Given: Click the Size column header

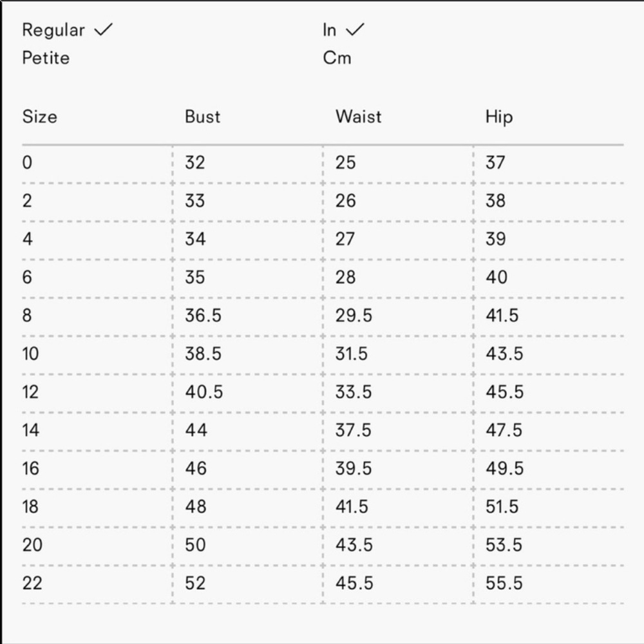Looking at the screenshot, I should pos(39,117).
